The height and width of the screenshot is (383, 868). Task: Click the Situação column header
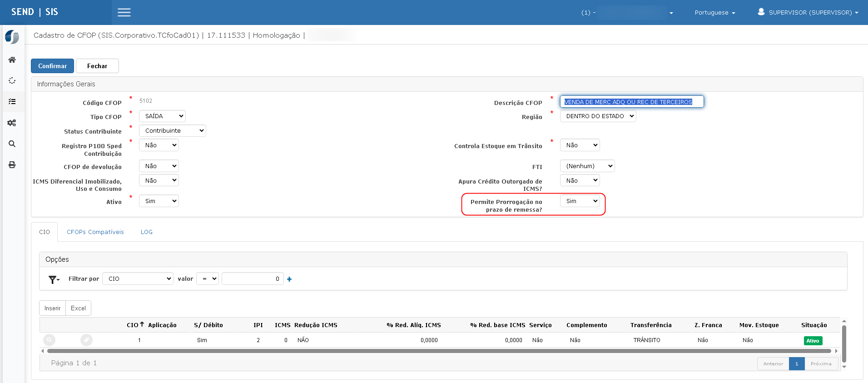click(x=814, y=325)
